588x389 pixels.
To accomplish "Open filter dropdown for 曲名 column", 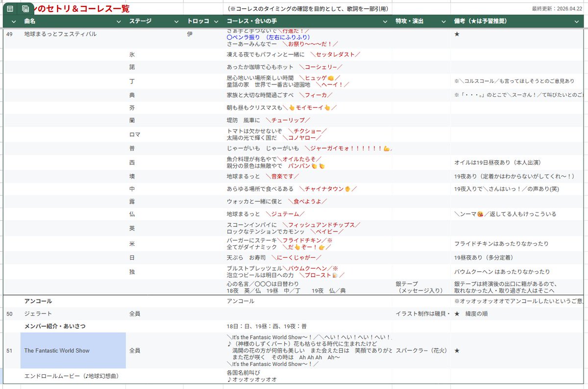I will coord(119,22).
